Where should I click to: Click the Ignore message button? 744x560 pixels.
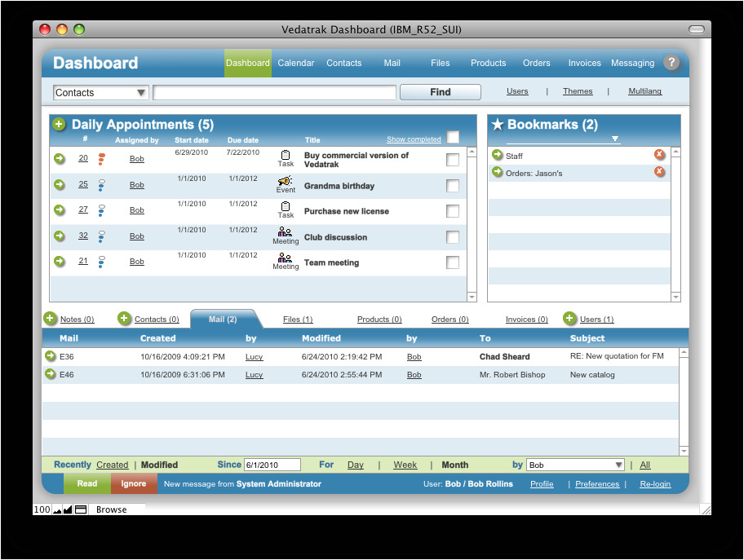[134, 483]
